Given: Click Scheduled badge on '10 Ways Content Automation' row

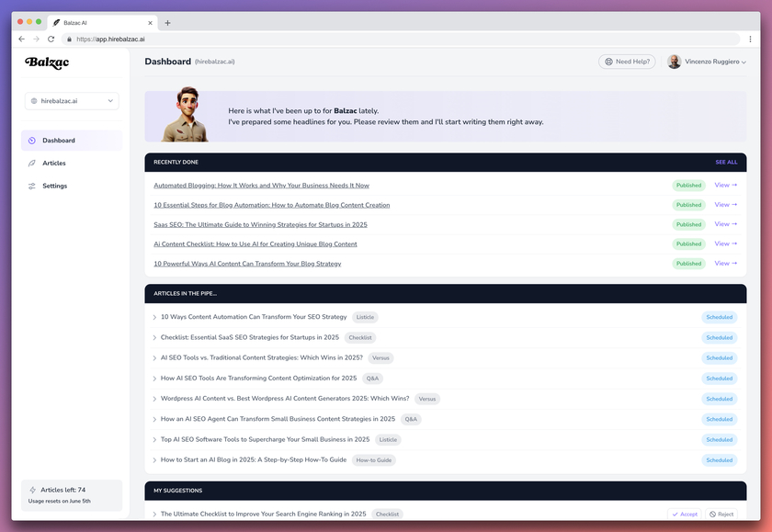Looking at the screenshot, I should point(720,317).
